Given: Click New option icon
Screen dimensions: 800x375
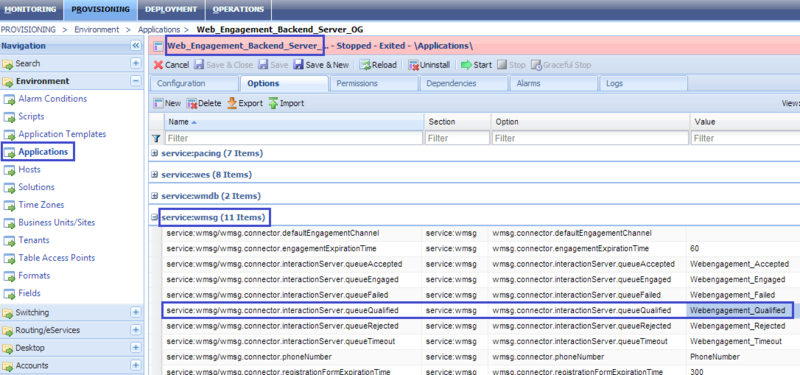Looking at the screenshot, I should tap(159, 103).
